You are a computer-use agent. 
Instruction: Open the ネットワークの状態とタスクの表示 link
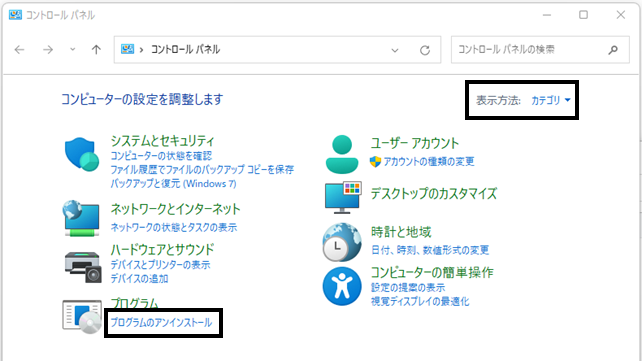pyautogui.click(x=174, y=228)
